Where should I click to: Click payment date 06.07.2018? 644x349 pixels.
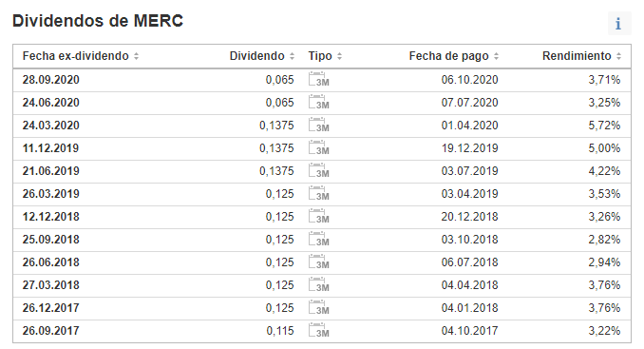pos(470,262)
